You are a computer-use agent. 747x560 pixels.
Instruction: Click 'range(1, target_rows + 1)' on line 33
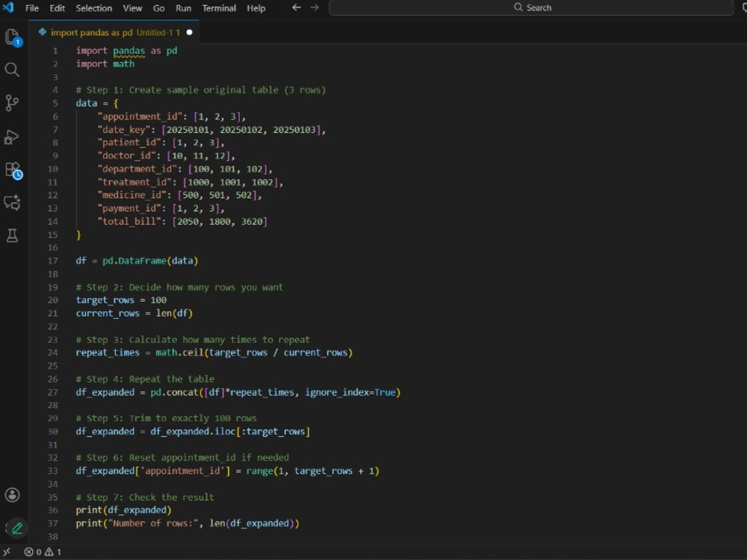312,471
